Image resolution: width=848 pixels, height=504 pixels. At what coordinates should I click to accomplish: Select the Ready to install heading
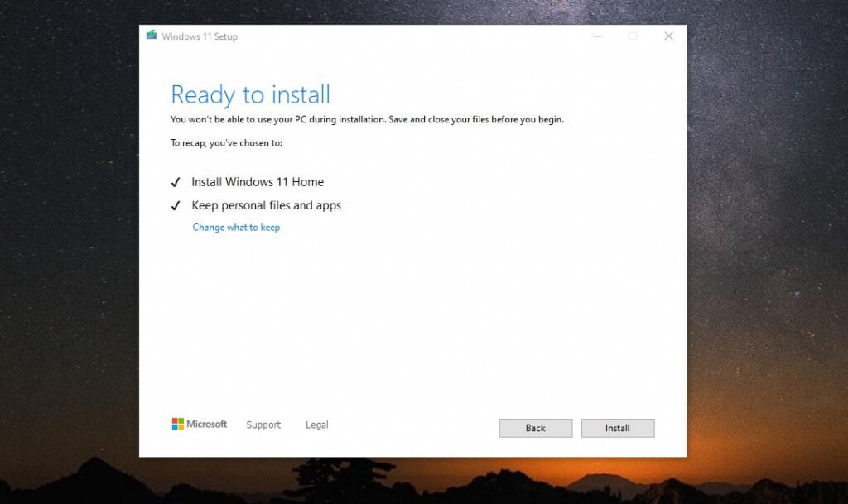[x=250, y=95]
